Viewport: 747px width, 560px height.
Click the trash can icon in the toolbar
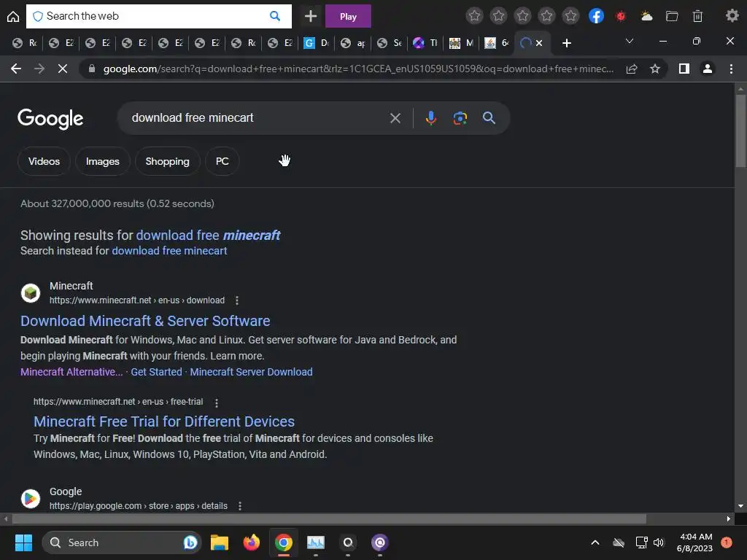697,16
